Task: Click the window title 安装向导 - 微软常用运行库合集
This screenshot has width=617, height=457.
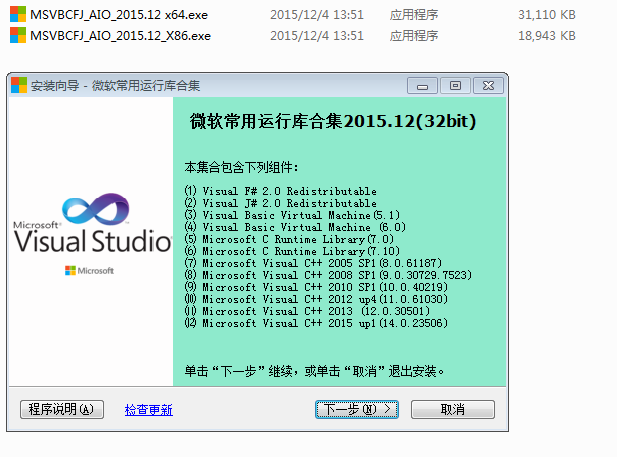Action: [x=115, y=85]
